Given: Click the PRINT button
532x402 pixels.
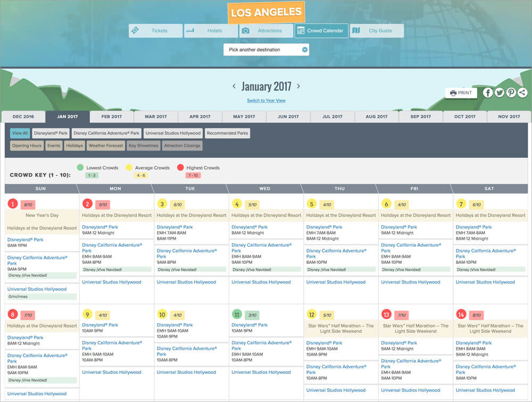Looking at the screenshot, I should point(460,92).
